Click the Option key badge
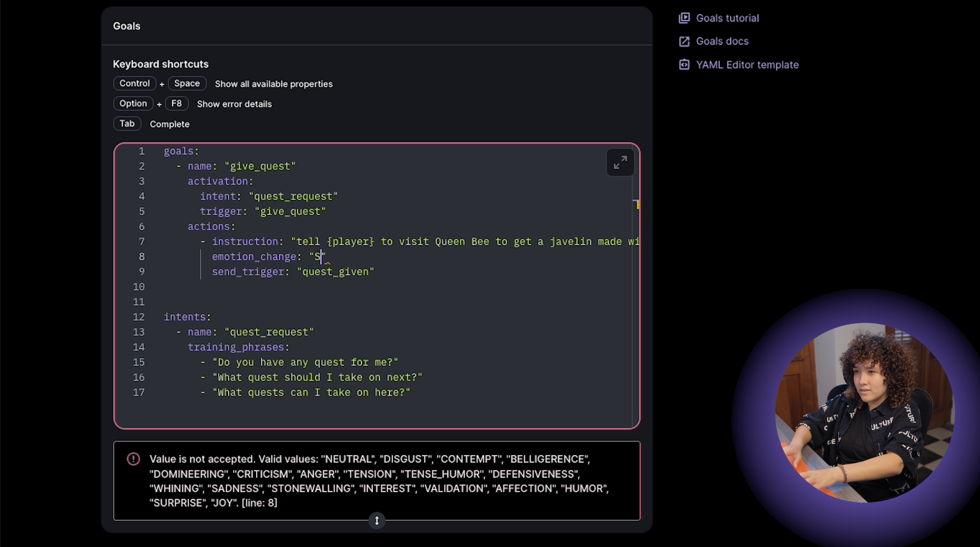980x547 pixels. tap(133, 103)
